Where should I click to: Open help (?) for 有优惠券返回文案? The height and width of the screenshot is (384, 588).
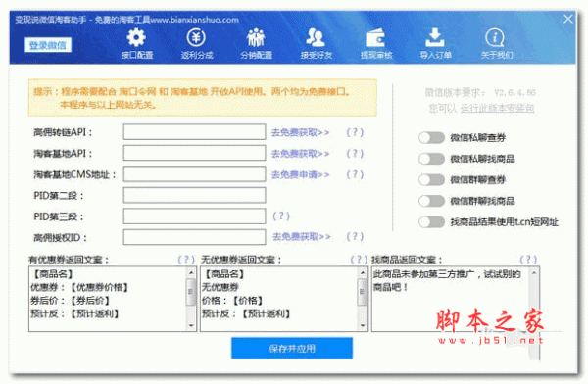[186, 260]
